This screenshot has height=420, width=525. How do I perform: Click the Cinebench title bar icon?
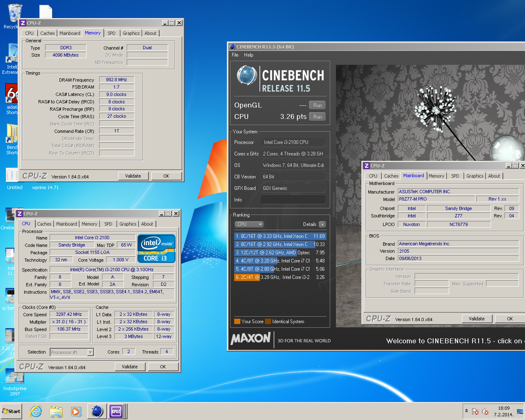[x=232, y=47]
